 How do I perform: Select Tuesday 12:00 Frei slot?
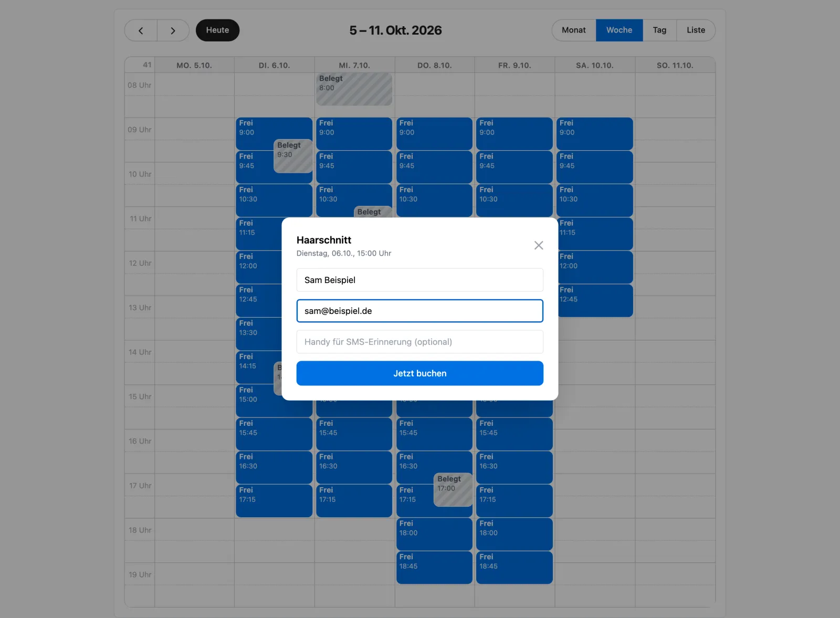(259, 267)
